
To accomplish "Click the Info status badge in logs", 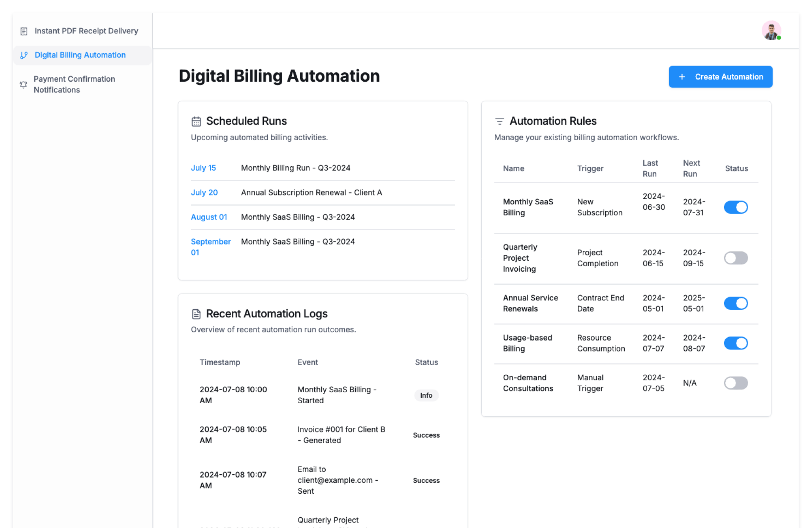I will pyautogui.click(x=426, y=395).
